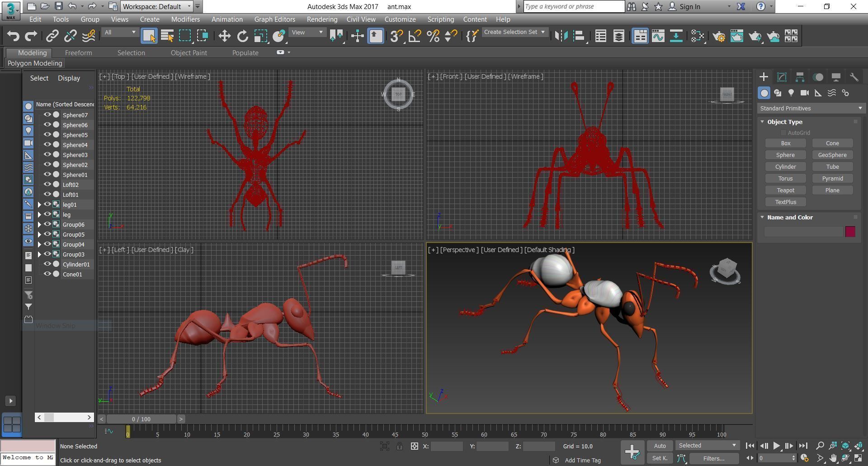This screenshot has height=466, width=868.
Task: Open the Render Setup teapot icon
Action: coord(719,36)
